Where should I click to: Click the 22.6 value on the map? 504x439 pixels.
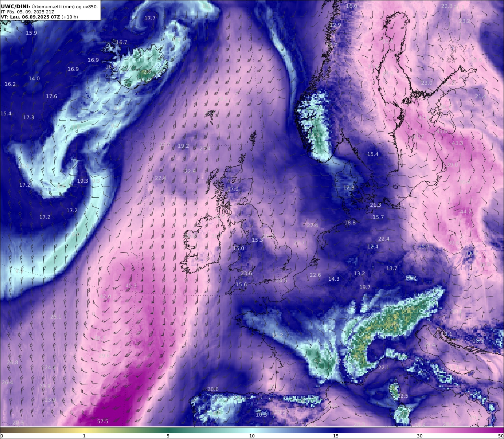315,275
